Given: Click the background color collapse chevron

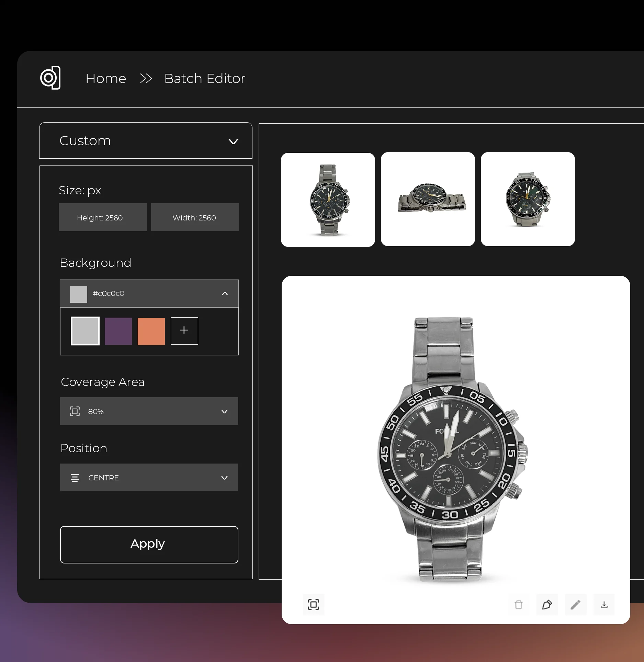Looking at the screenshot, I should coord(225,294).
